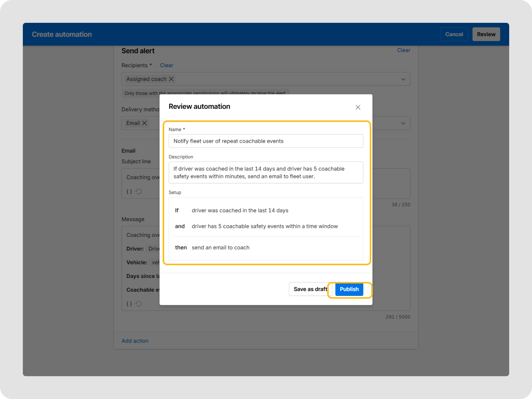Reset the message body with undo icon
Viewport: 532px width, 399px height.
click(139, 304)
